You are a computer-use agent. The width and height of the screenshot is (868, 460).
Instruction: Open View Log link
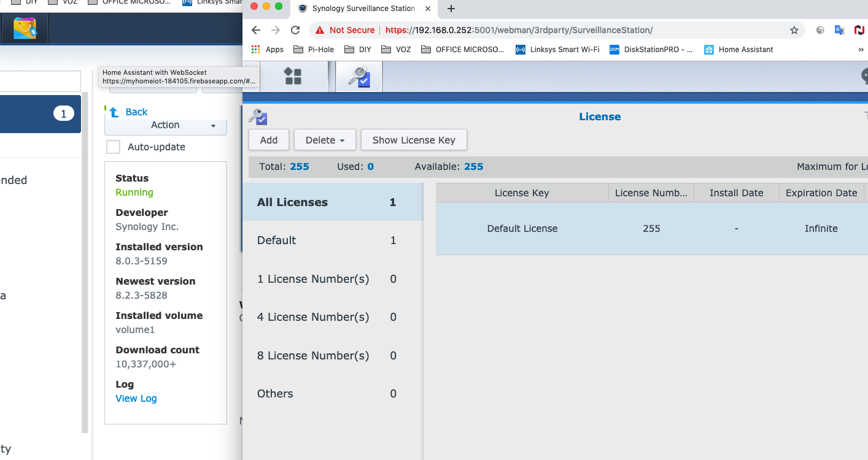point(136,399)
